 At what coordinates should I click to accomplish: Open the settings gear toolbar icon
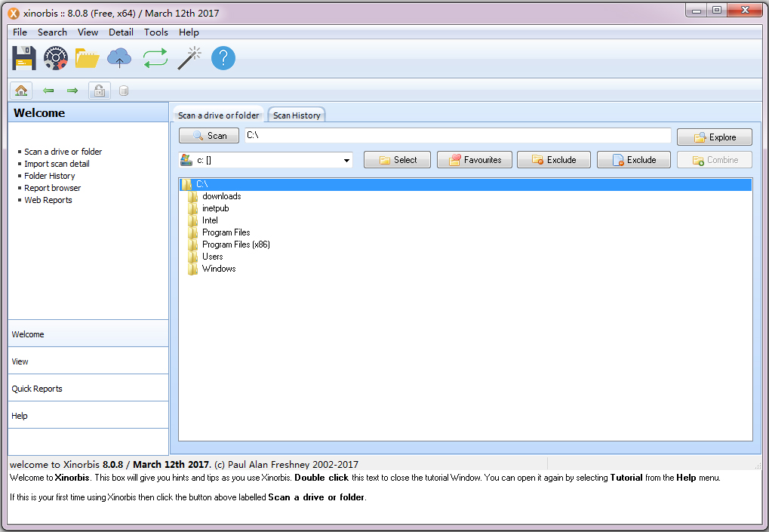point(55,58)
